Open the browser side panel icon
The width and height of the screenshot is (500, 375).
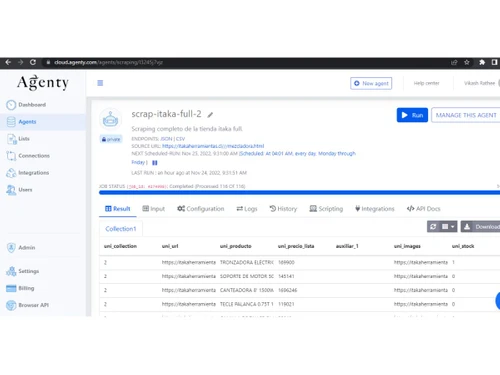point(494,62)
